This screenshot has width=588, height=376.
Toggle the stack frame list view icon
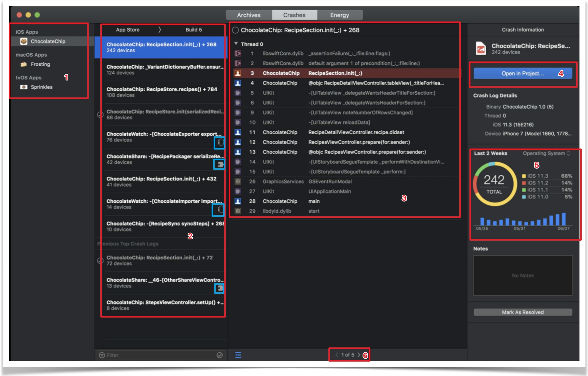(x=238, y=355)
